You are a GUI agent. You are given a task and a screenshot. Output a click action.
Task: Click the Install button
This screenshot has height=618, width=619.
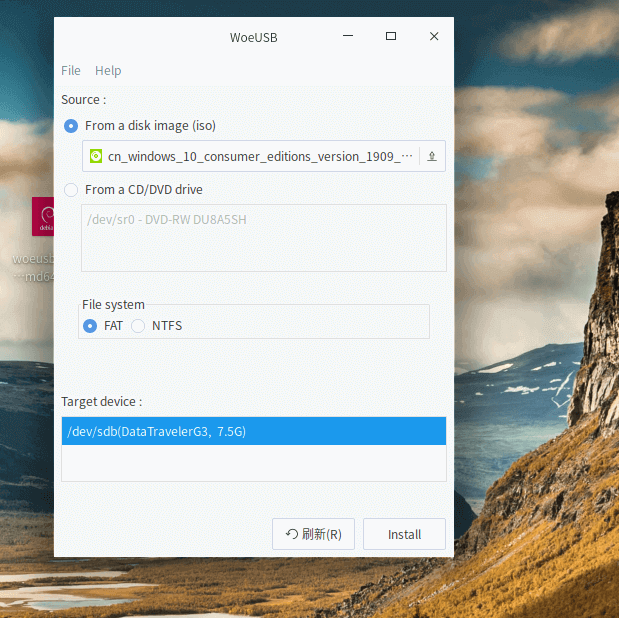pyautogui.click(x=404, y=534)
